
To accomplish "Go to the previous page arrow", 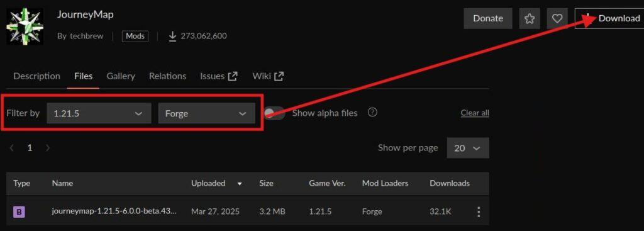I will point(11,148).
